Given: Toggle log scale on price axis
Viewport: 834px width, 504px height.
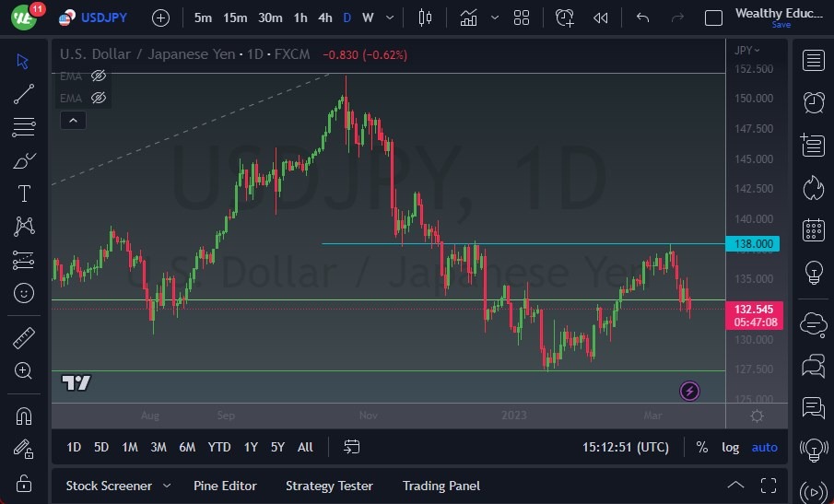Looking at the screenshot, I should click(730, 448).
